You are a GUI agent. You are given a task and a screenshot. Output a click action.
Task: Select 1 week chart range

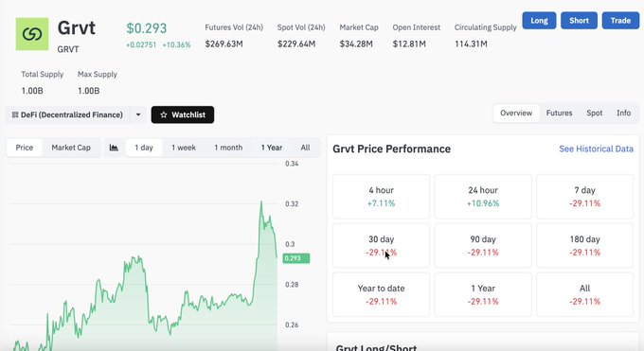(184, 148)
